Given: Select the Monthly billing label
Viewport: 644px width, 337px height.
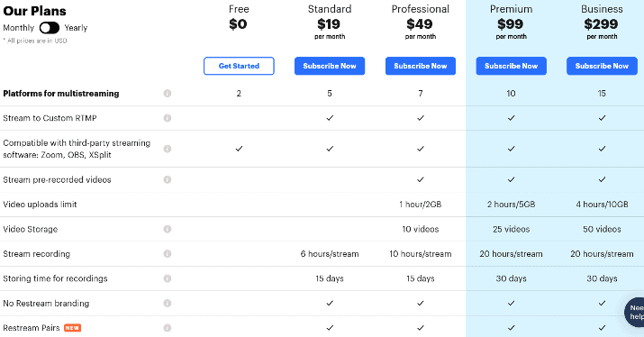Looking at the screenshot, I should coord(19,28).
